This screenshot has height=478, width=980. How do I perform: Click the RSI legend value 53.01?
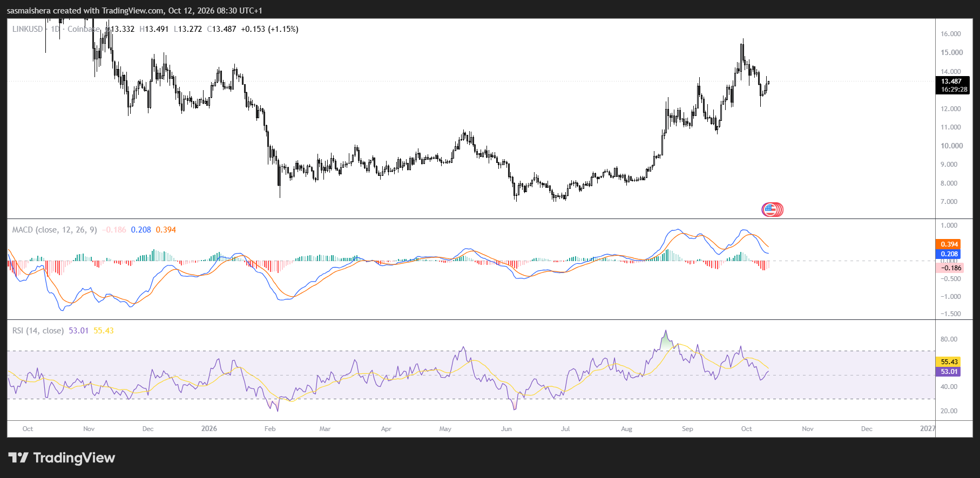(79, 331)
